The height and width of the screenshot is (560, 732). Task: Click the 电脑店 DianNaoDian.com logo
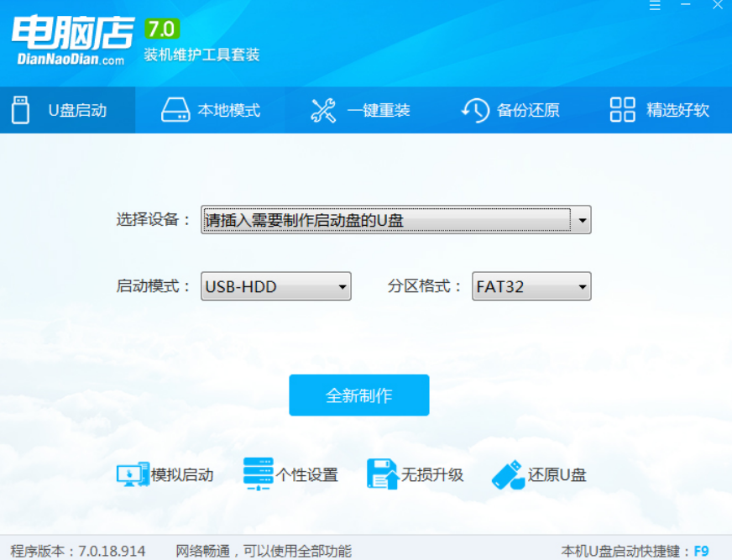coord(72,40)
